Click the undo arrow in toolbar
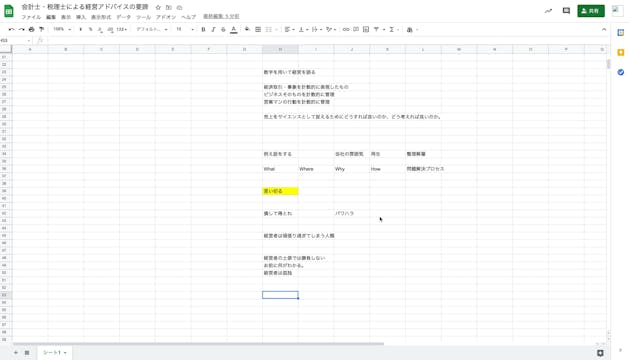Image resolution: width=629 pixels, height=360 pixels. pyautogui.click(x=11, y=29)
